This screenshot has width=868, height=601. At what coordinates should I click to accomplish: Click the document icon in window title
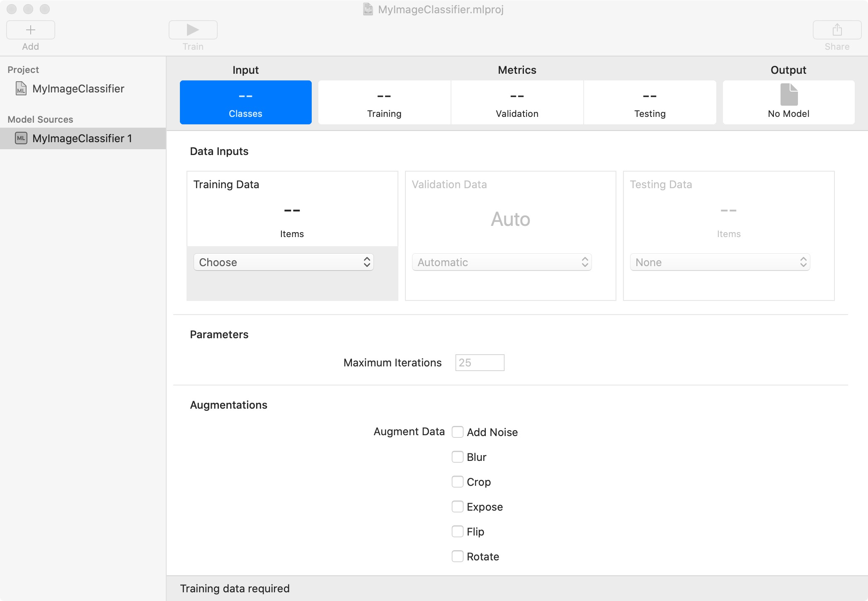pyautogui.click(x=368, y=9)
